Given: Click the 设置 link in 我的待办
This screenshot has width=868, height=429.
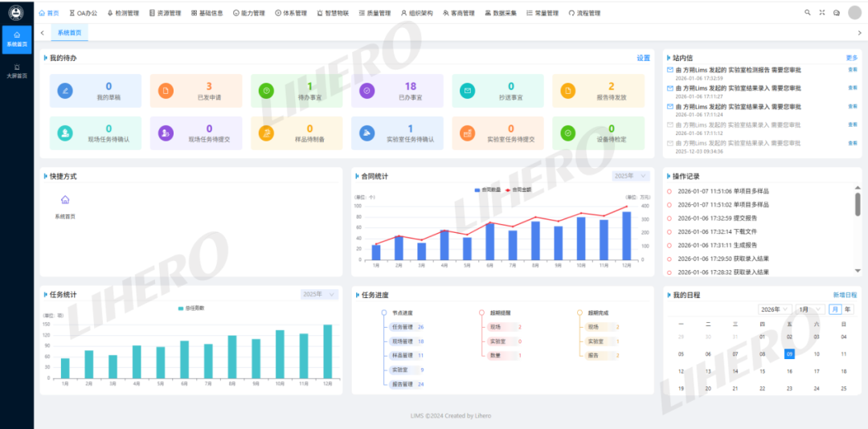Looking at the screenshot, I should (x=643, y=58).
